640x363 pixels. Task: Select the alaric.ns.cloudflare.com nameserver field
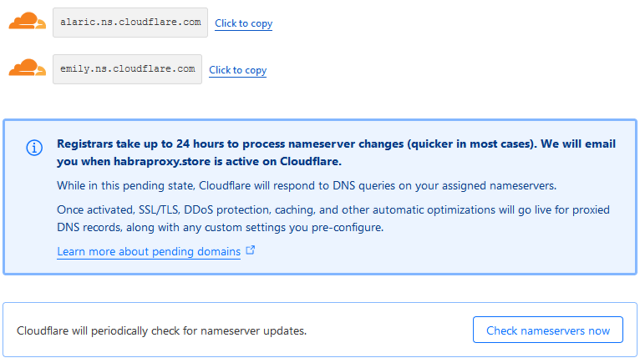click(x=130, y=22)
